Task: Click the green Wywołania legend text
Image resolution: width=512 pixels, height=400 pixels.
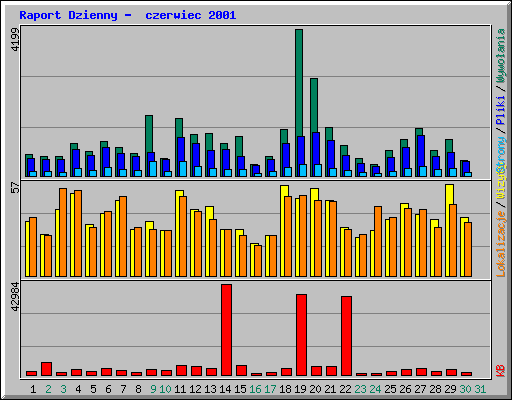Action: click(500, 56)
